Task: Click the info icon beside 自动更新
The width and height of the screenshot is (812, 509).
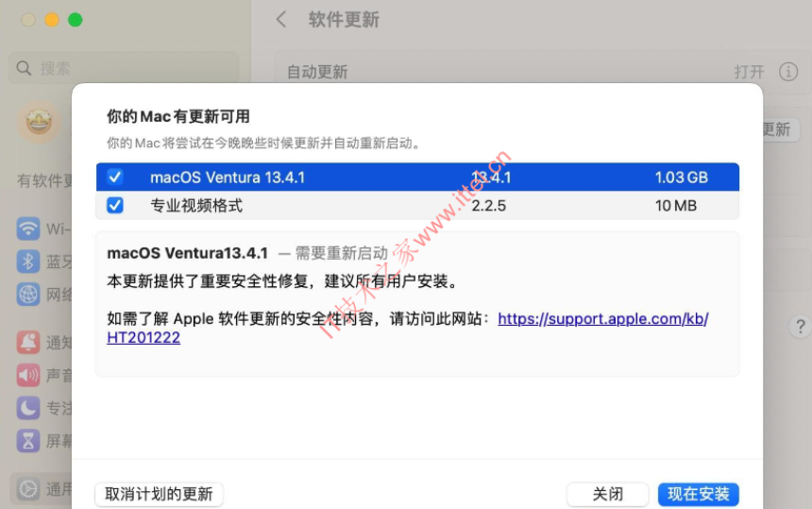Action: pos(788,72)
